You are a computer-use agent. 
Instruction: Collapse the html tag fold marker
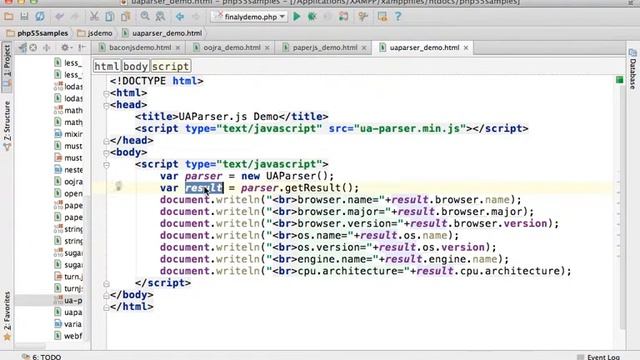point(106,93)
